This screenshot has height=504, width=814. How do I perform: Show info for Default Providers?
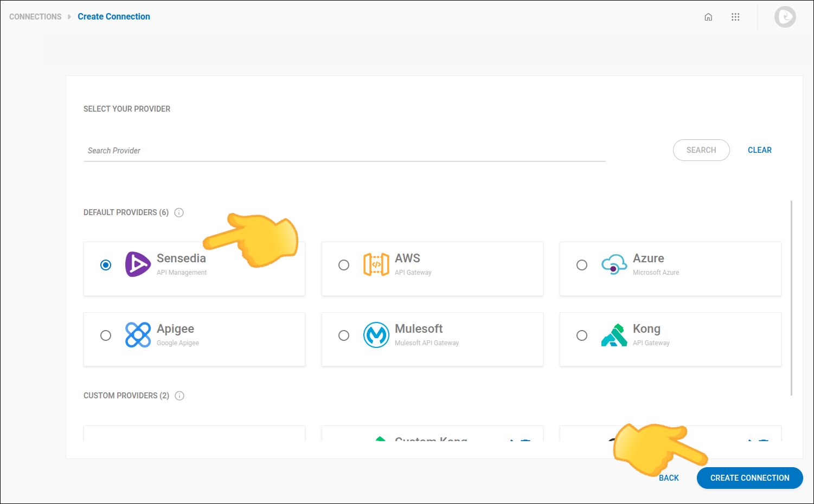179,212
